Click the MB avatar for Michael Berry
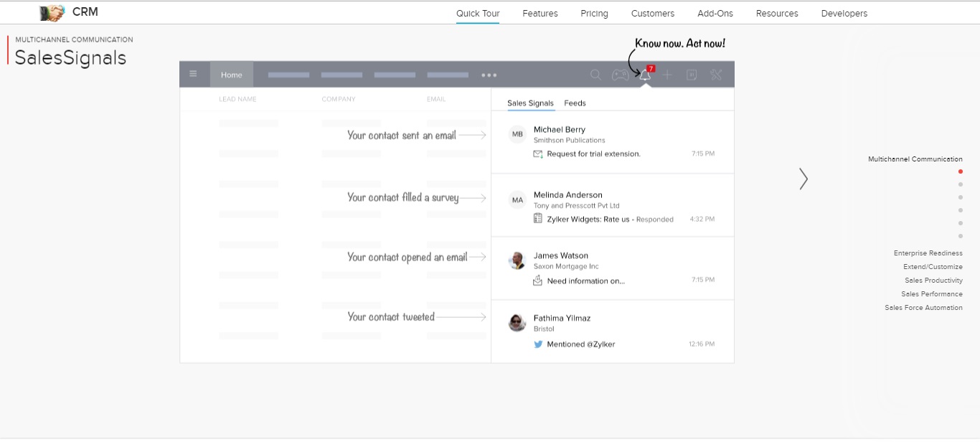 point(517,134)
